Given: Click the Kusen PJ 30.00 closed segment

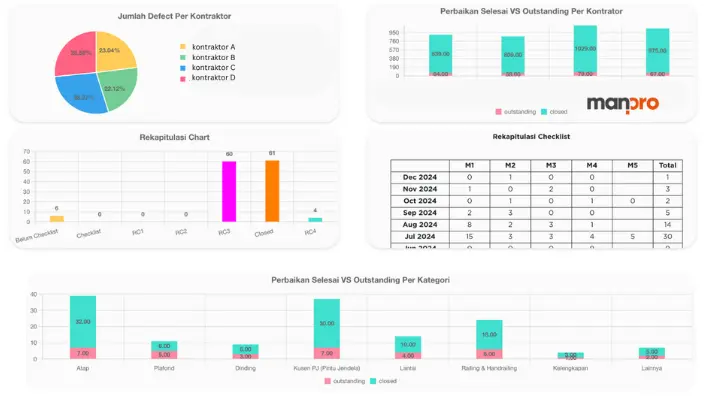Looking at the screenshot, I should pyautogui.click(x=327, y=323).
